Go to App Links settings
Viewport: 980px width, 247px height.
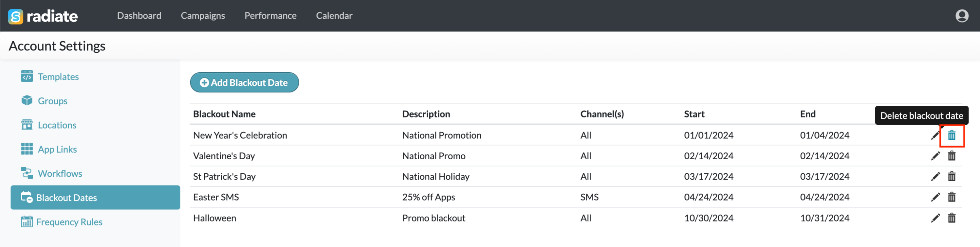(x=57, y=149)
